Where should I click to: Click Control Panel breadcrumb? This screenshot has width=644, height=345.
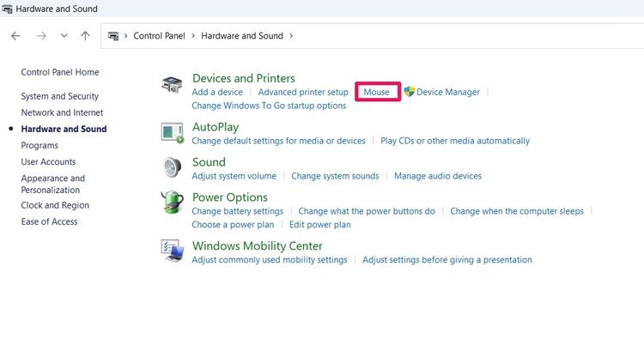click(x=160, y=36)
